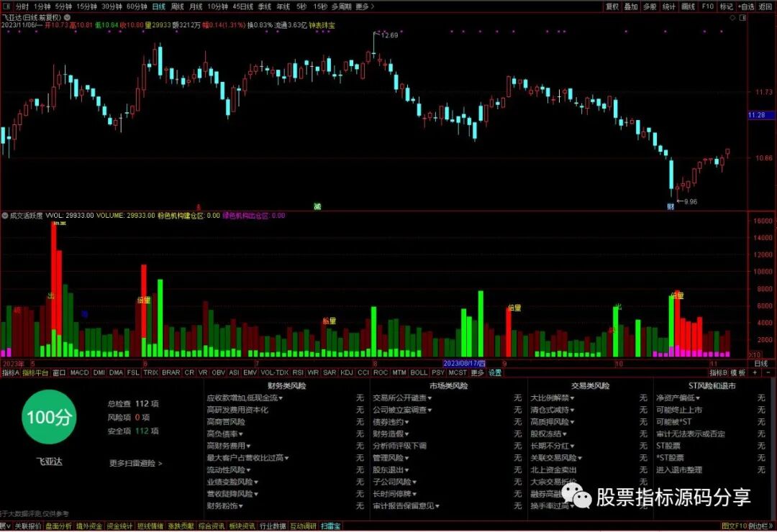Click the 指标平台 tab
The image size is (777, 532).
click(x=35, y=372)
